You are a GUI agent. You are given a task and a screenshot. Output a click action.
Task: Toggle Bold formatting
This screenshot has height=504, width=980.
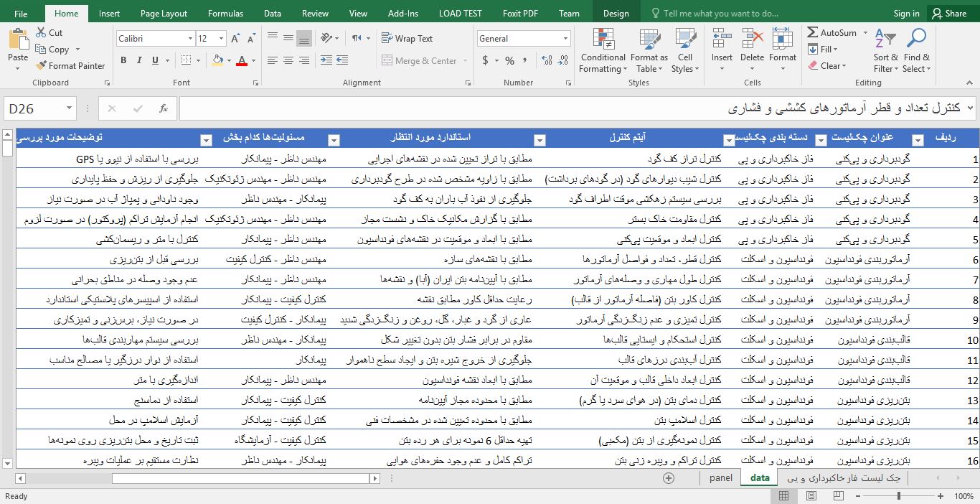[x=123, y=61]
